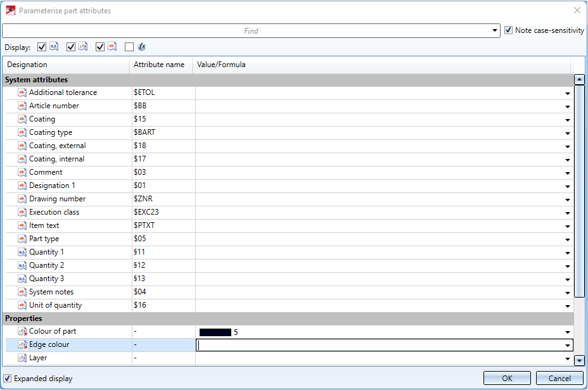
Task: Click the Coating type row icon
Action: coord(22,132)
